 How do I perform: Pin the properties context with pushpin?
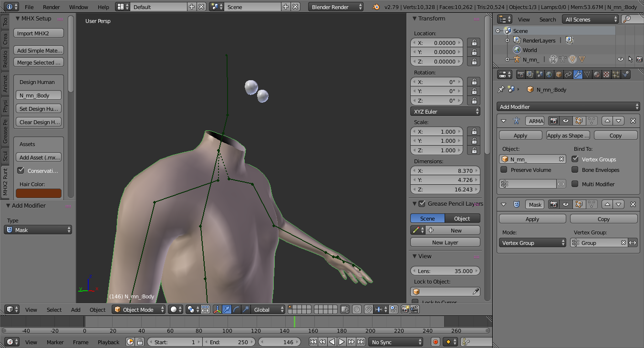pyautogui.click(x=501, y=89)
